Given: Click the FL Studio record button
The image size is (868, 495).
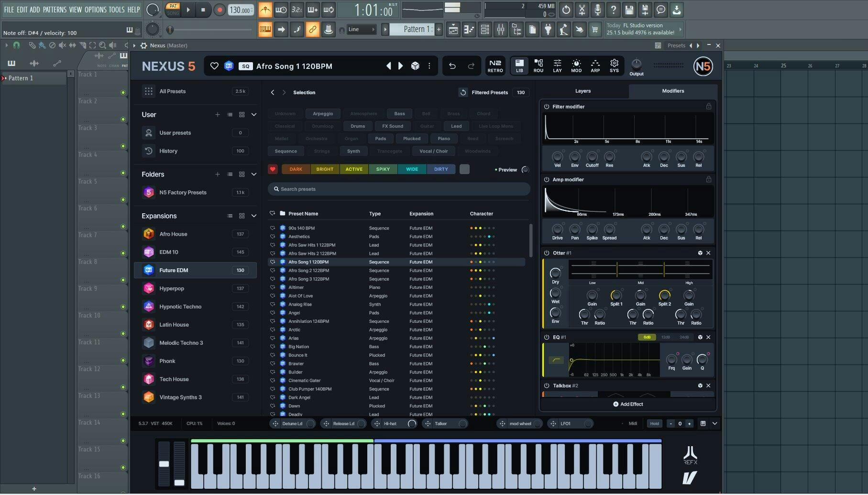Looking at the screenshot, I should pyautogui.click(x=220, y=10).
